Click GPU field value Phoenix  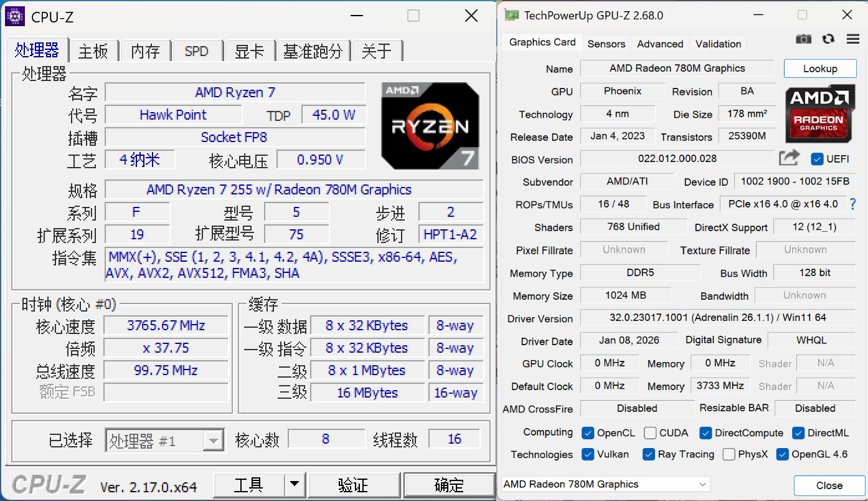pyautogui.click(x=622, y=91)
